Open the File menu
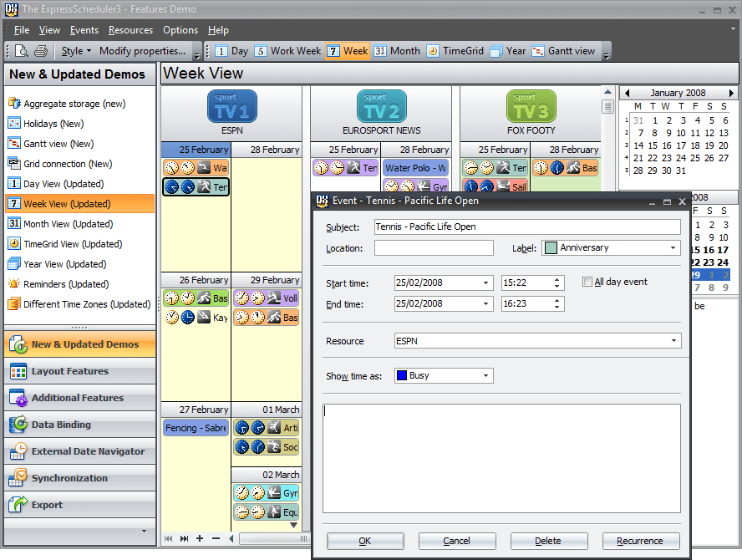Image resolution: width=742 pixels, height=560 pixels. (x=21, y=30)
